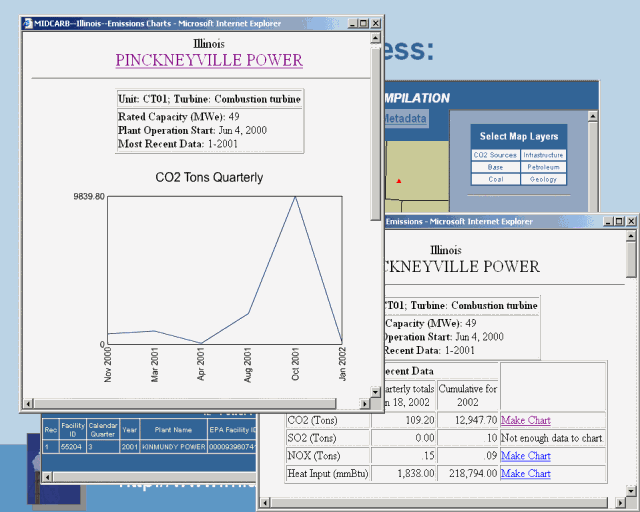The height and width of the screenshot is (512, 640).
Task: Click the Plant Name column header in the blue table
Action: coord(173,430)
